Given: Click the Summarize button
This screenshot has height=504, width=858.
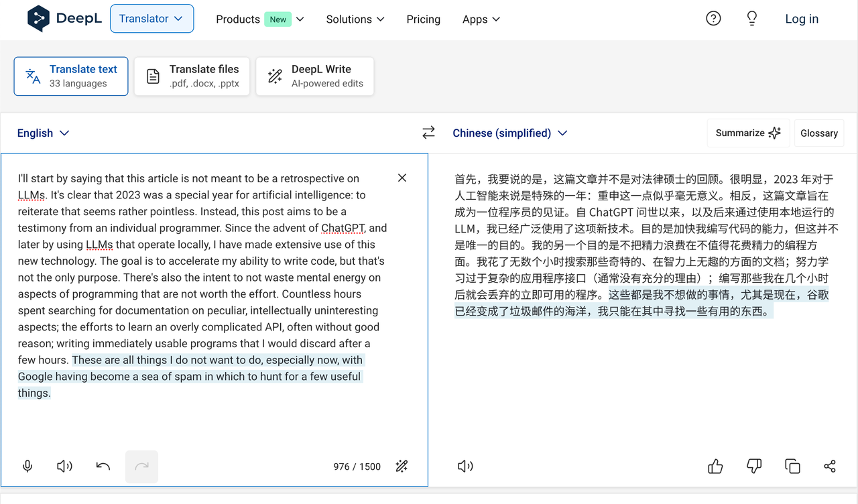Looking at the screenshot, I should coord(749,133).
